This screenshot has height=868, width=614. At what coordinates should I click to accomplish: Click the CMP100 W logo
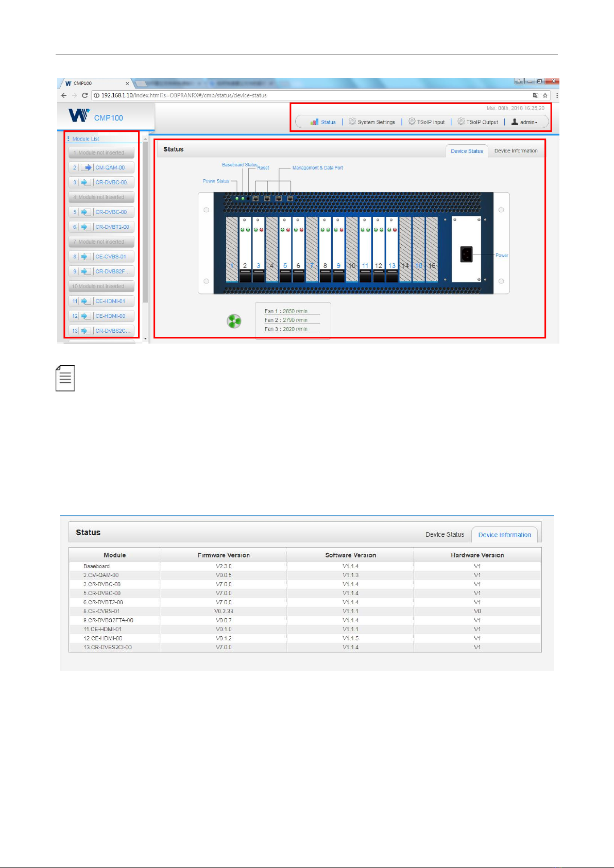79,115
